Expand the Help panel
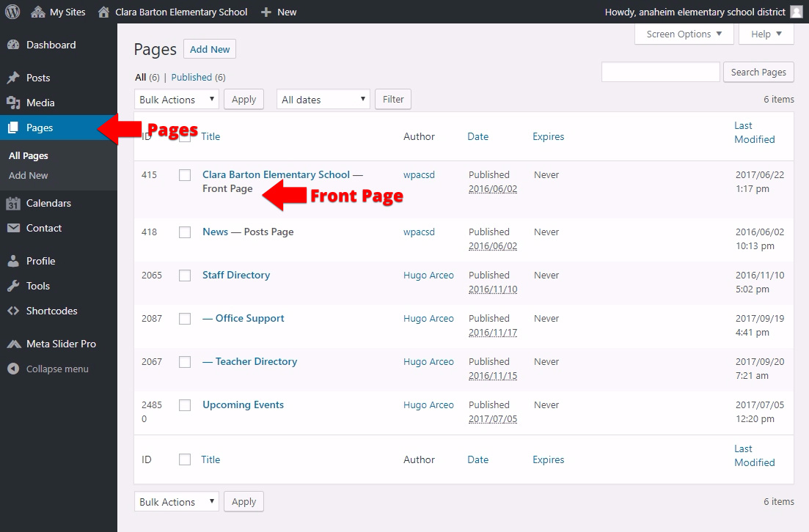Screen dimensions: 809x532 tap(766, 34)
